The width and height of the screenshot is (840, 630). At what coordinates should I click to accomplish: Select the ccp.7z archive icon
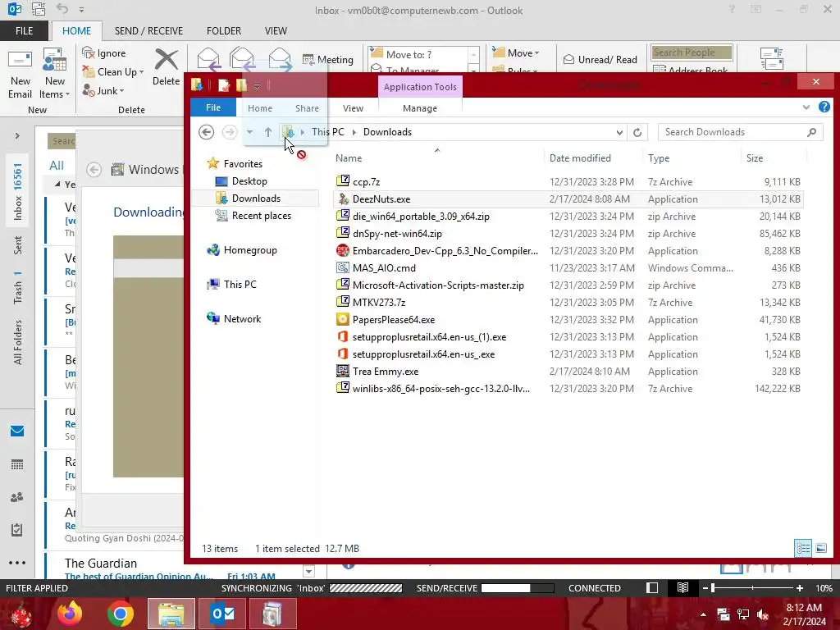(x=343, y=181)
